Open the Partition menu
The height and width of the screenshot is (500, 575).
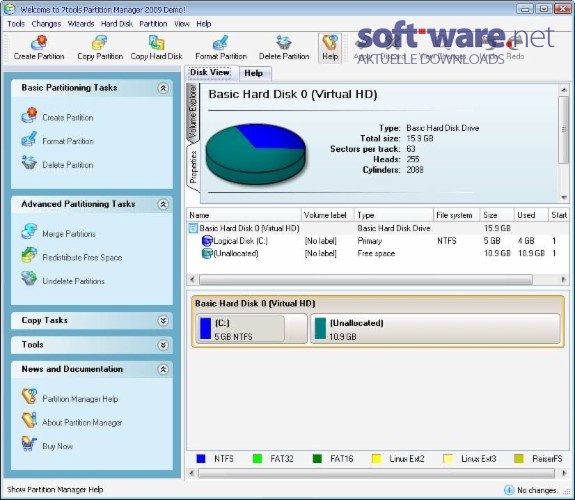[x=153, y=24]
